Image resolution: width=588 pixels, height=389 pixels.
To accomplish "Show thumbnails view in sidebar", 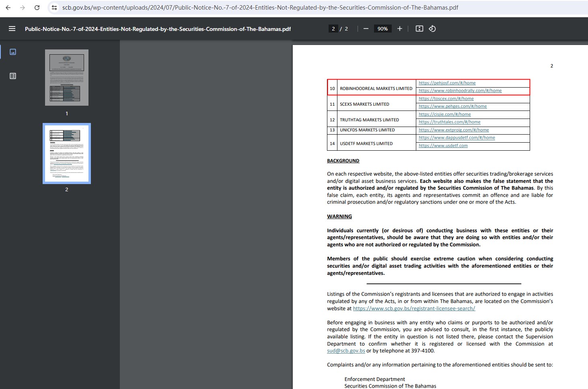I will click(13, 52).
